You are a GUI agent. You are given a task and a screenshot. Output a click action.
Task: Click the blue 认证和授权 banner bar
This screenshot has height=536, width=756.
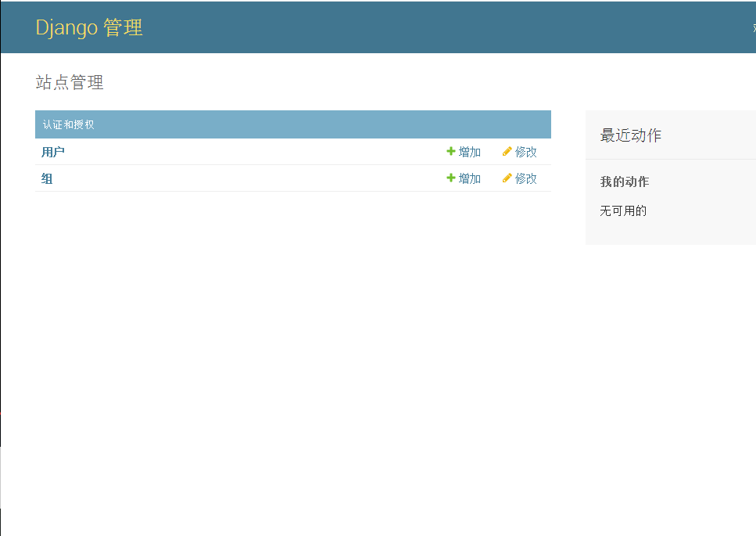[x=293, y=124]
